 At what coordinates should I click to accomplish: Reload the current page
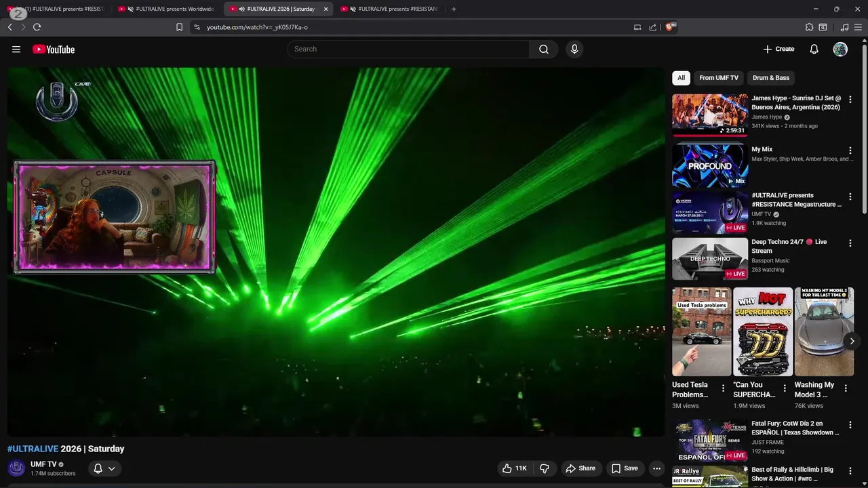click(37, 27)
